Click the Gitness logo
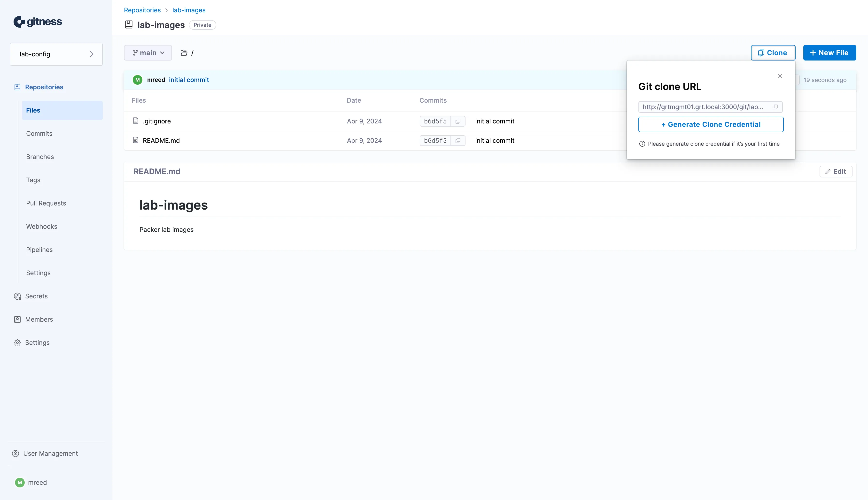The height and width of the screenshot is (500, 868). pos(38,22)
